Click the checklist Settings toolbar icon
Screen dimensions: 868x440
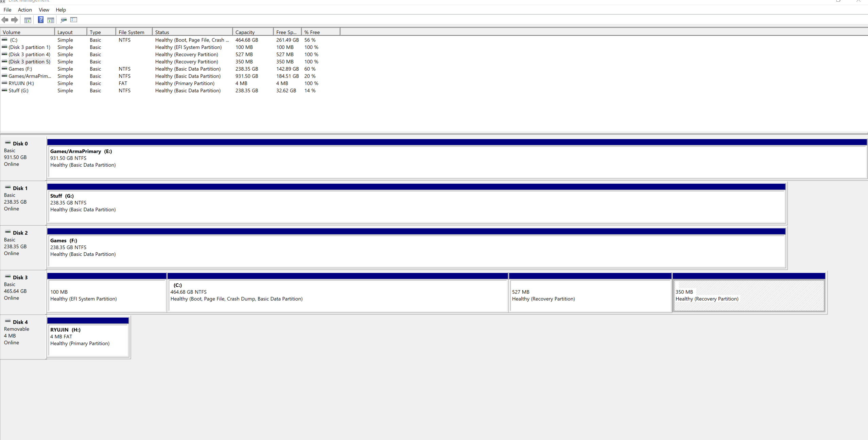point(74,20)
